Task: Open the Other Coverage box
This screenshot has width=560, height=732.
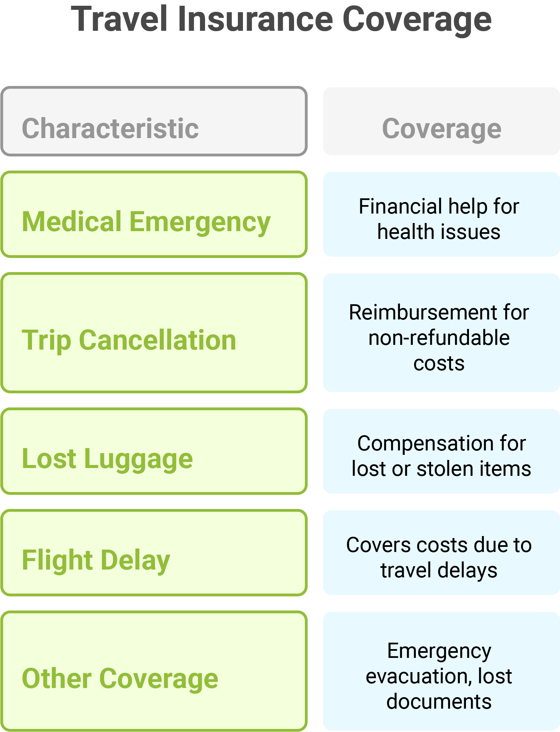Action: pyautogui.click(x=154, y=671)
